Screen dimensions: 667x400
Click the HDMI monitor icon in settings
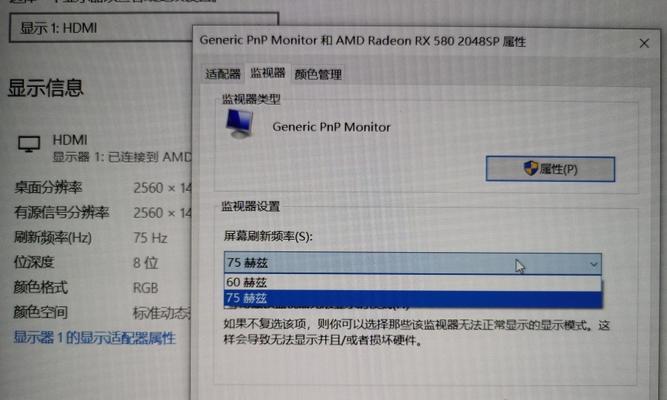tap(29, 144)
